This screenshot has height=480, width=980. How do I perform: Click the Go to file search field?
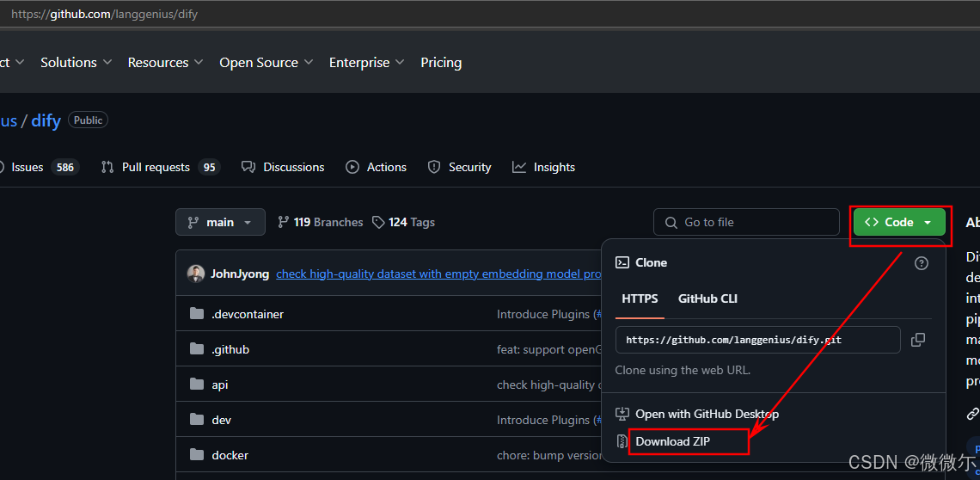click(x=746, y=222)
